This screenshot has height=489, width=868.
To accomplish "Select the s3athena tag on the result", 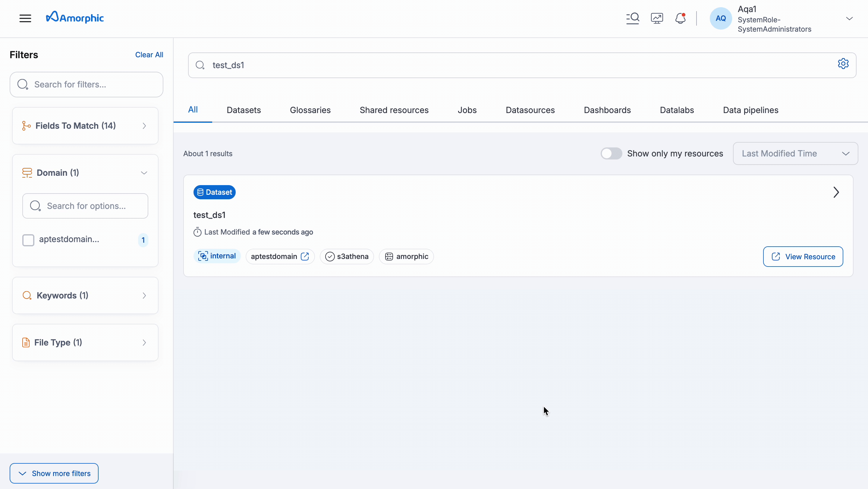I will 347,256.
